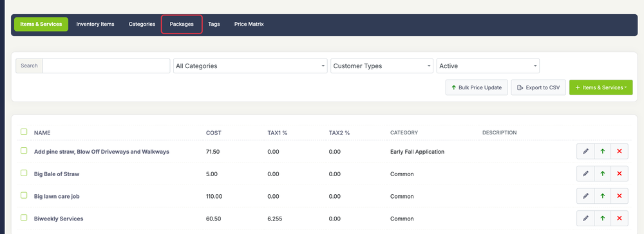Edit Big lawn care job (pencil)
Image resolution: width=644 pixels, height=234 pixels.
pos(585,196)
